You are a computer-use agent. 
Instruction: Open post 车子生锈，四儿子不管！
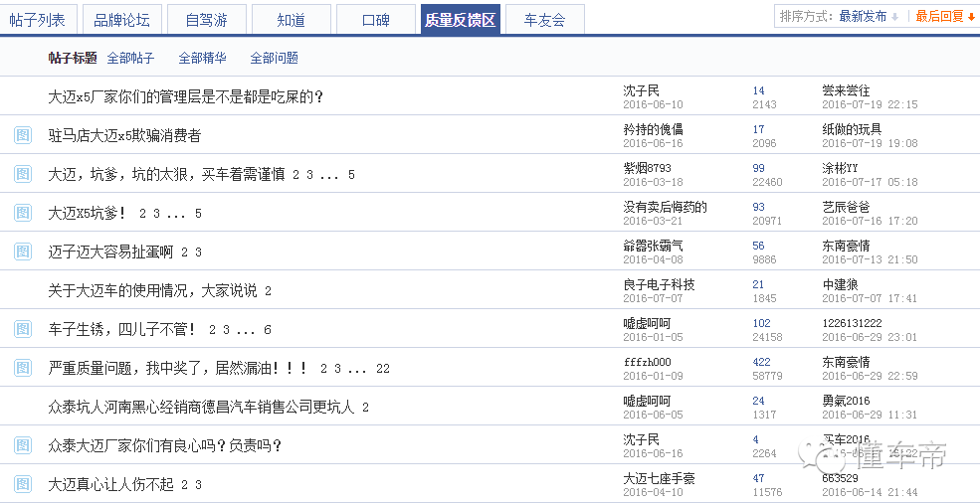tap(121, 329)
